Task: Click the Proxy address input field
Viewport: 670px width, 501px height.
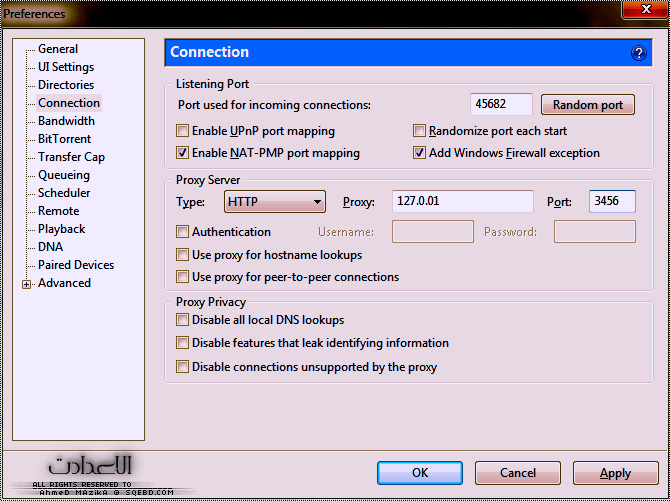Action: pos(462,202)
